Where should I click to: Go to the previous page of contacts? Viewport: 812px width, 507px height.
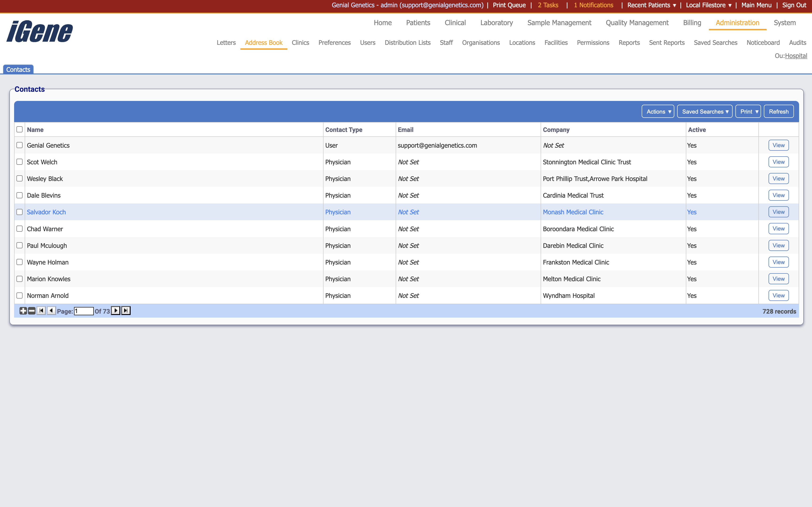pos(51,311)
